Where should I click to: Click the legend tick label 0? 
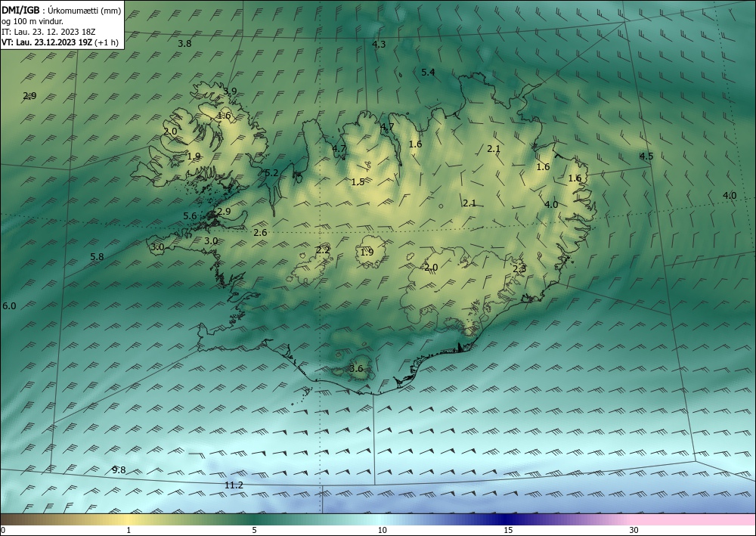point(3,531)
